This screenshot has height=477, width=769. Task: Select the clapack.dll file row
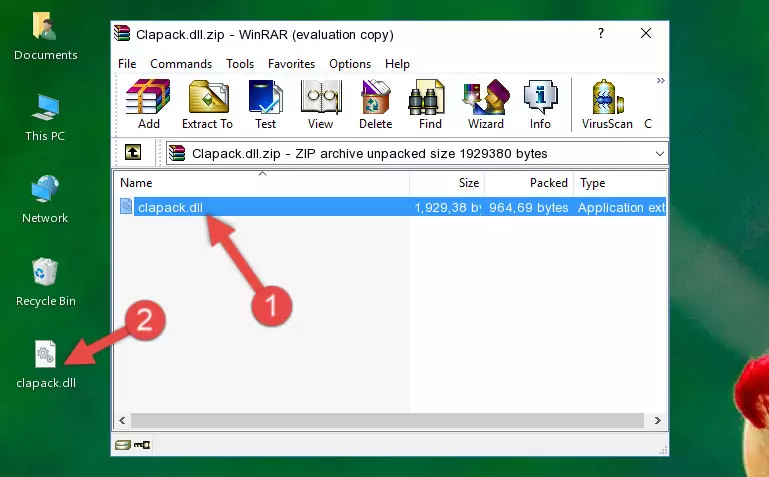(x=391, y=207)
